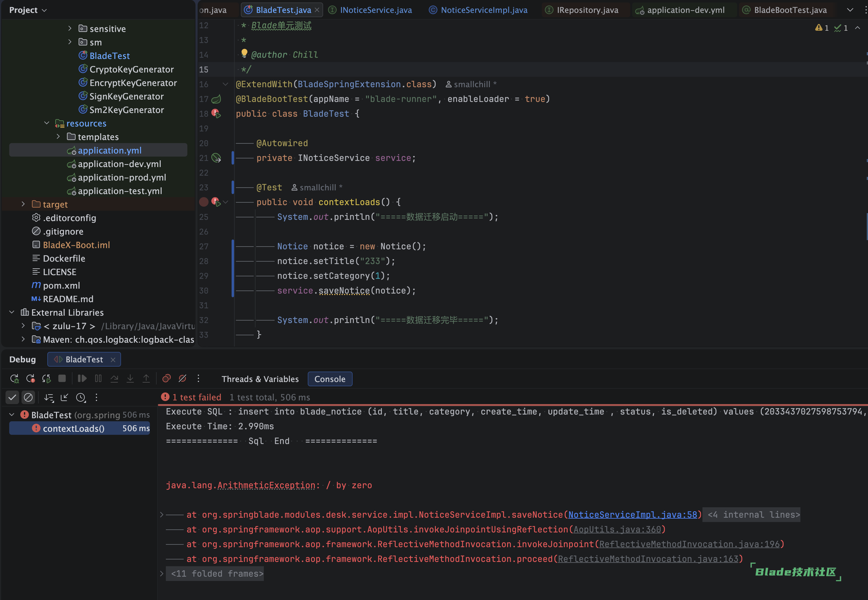The width and height of the screenshot is (868, 600).
Task: Expand the 11 folded frames
Action: coord(217,574)
